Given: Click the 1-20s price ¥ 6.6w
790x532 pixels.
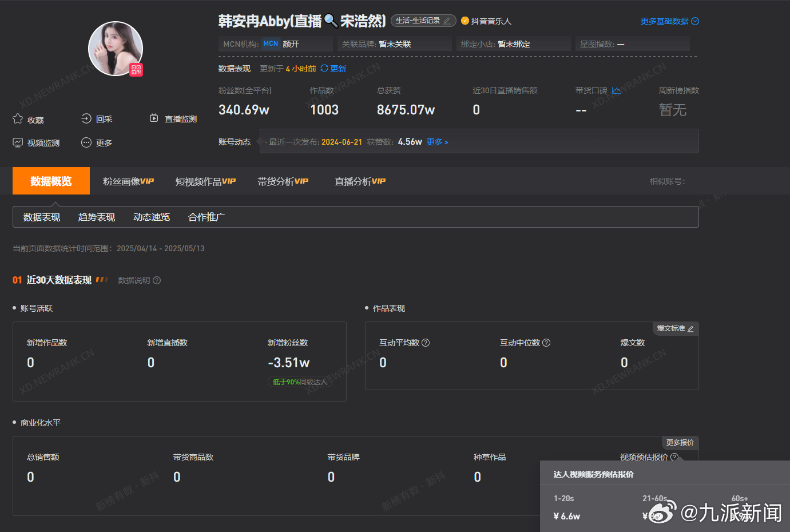Looking at the screenshot, I should tap(567, 516).
